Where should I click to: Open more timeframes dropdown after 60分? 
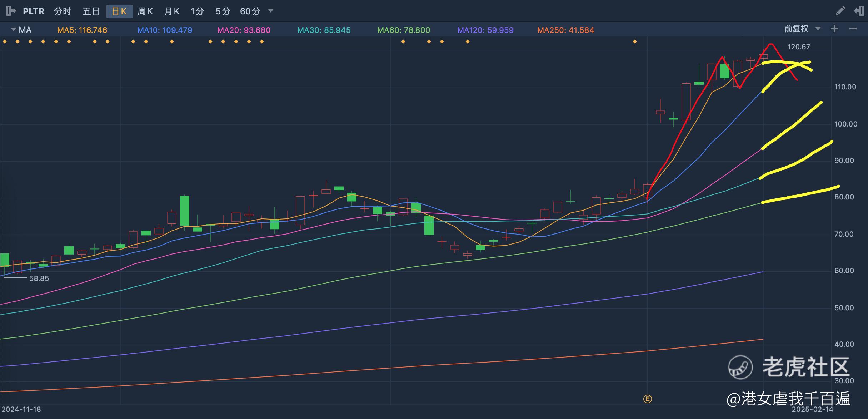click(271, 11)
